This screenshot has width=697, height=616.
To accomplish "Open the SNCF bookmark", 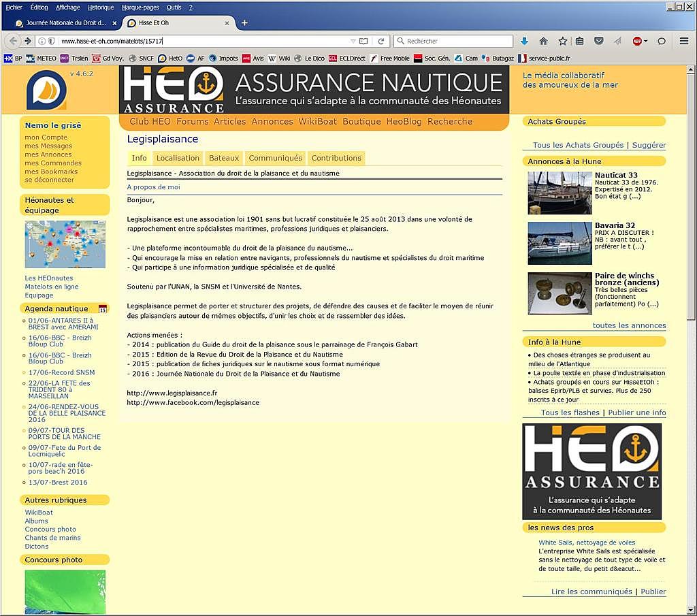I will point(142,59).
